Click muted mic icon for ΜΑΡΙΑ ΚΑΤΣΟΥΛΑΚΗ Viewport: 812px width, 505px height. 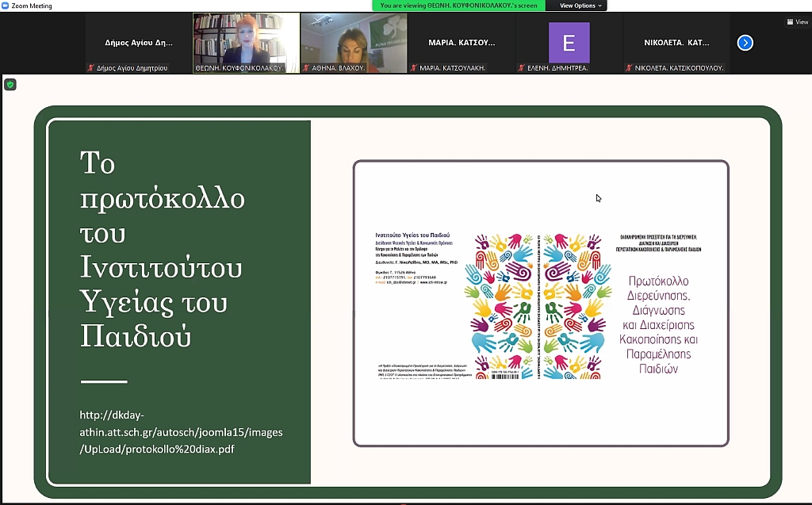coord(414,68)
